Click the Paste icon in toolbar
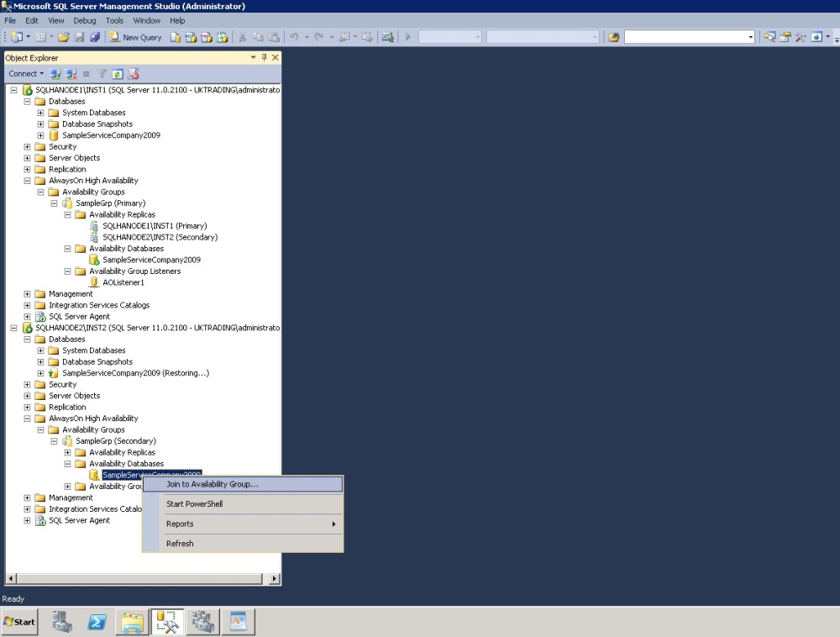Viewport: 840px width, 637px height. tap(274, 37)
